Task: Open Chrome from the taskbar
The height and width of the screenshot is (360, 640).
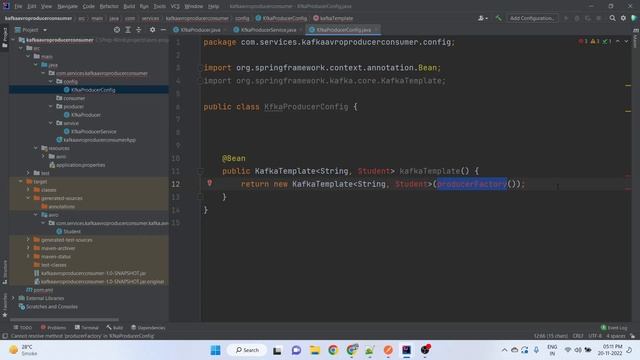Action: pyautogui.click(x=333, y=350)
